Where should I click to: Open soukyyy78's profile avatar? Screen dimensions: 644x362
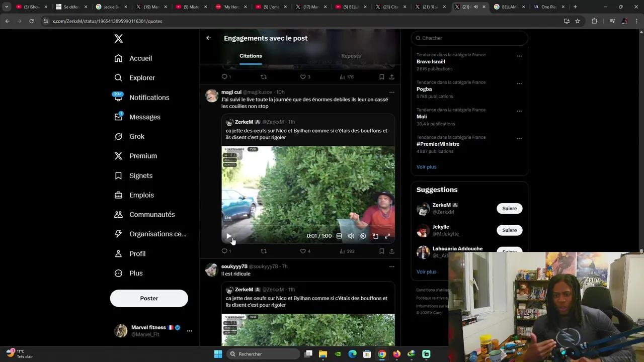click(x=212, y=269)
